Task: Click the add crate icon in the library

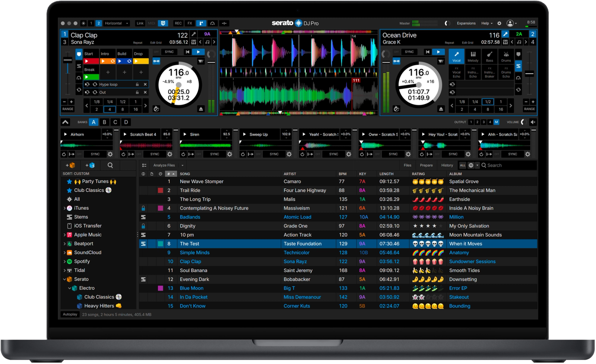Action: point(70,165)
